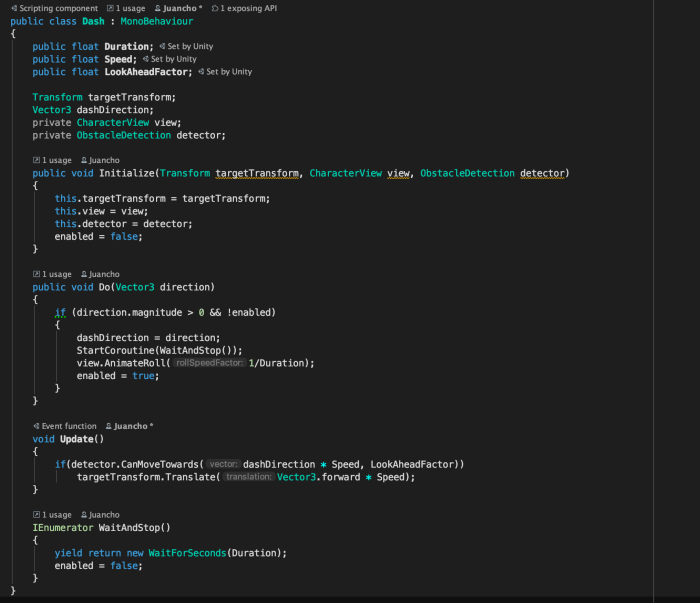Click the MonoBehaviour base class name

pos(157,21)
